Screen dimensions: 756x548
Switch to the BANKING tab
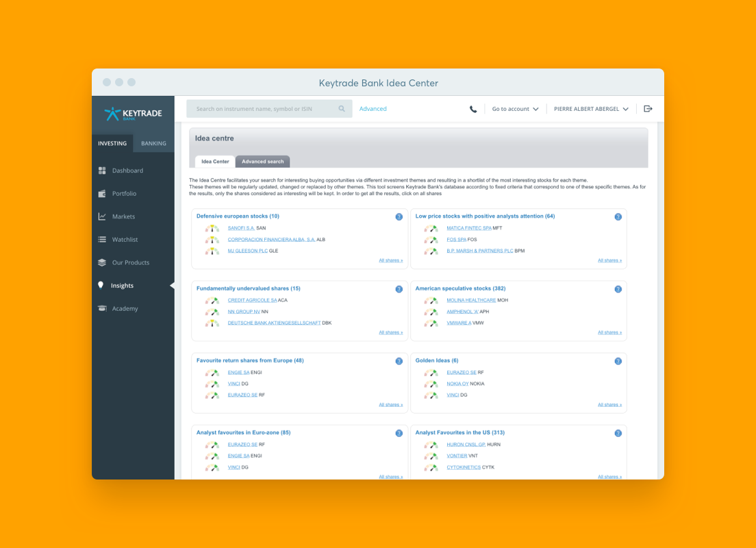click(153, 143)
